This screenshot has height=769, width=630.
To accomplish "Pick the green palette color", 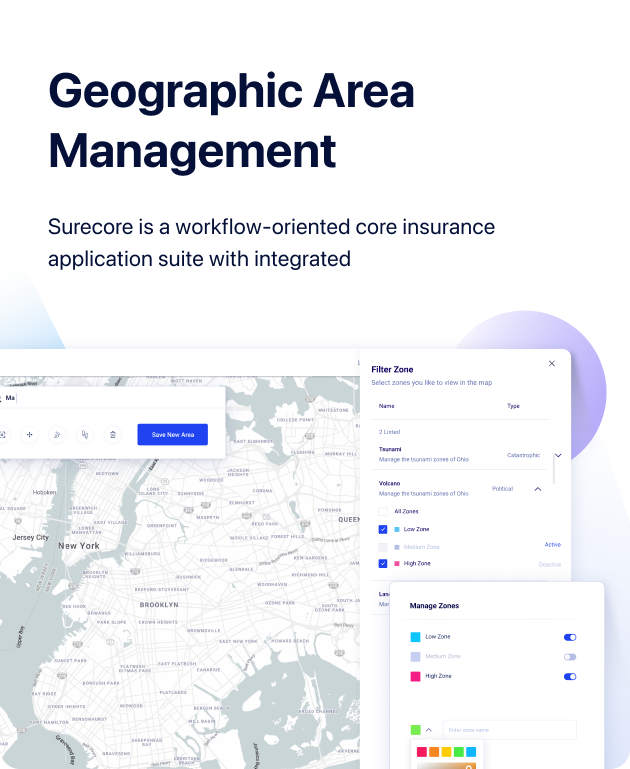I will [x=458, y=752].
